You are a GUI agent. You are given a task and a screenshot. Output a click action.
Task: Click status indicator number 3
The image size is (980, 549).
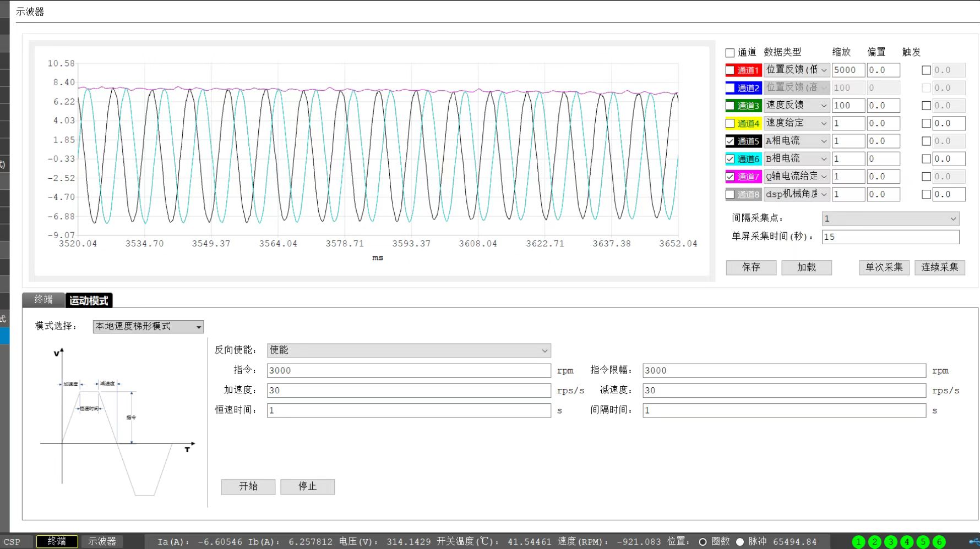point(891,542)
